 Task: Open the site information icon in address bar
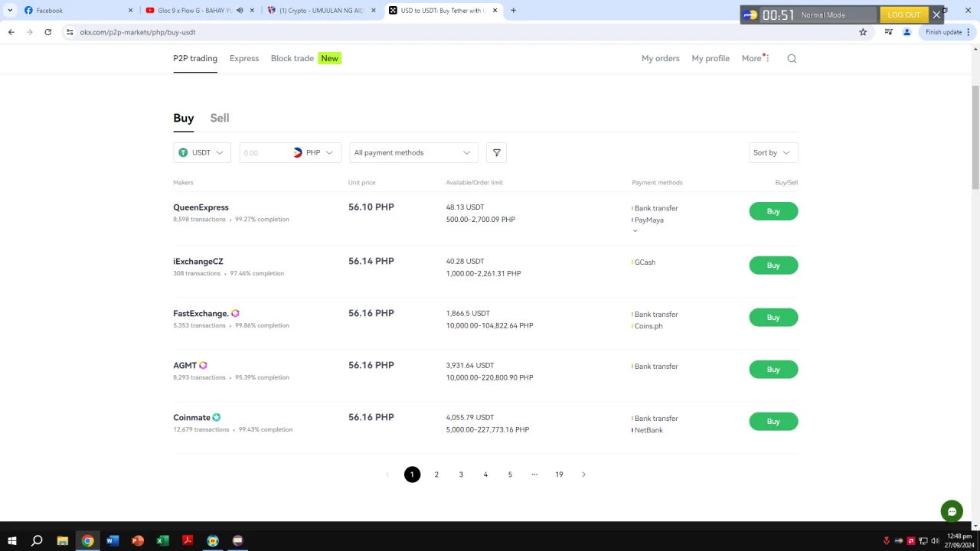point(70,32)
